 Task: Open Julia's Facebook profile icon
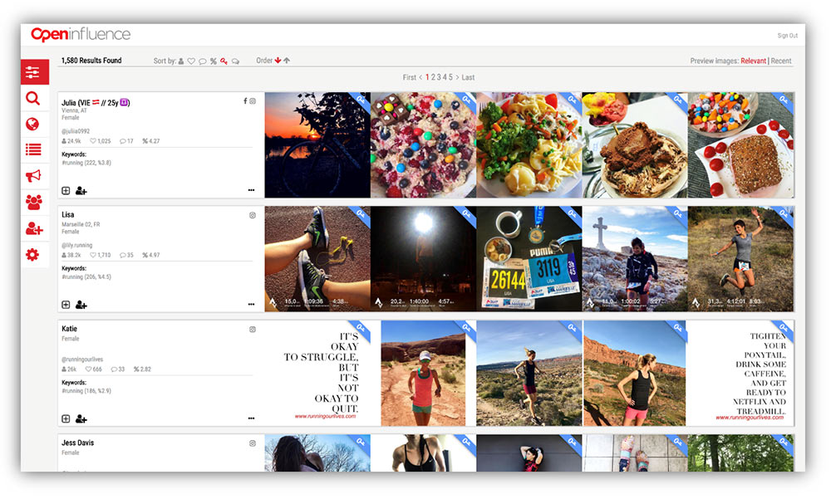point(245,101)
